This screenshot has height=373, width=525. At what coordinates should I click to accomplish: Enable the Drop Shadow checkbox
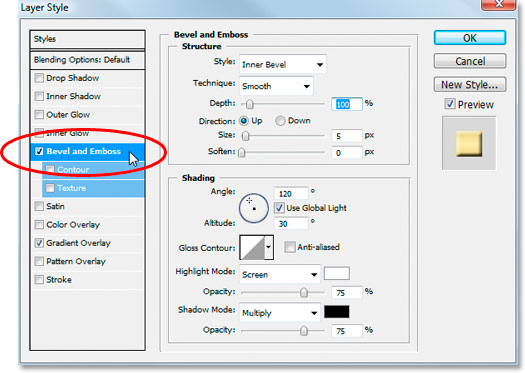[39, 78]
